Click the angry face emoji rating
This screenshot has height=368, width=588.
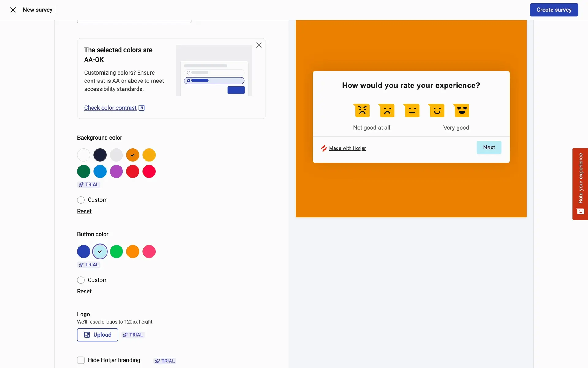(x=362, y=111)
